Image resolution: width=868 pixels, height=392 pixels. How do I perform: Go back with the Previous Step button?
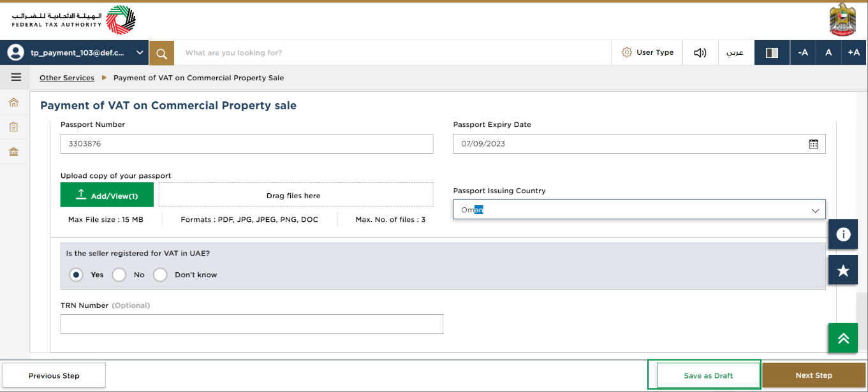coord(54,375)
